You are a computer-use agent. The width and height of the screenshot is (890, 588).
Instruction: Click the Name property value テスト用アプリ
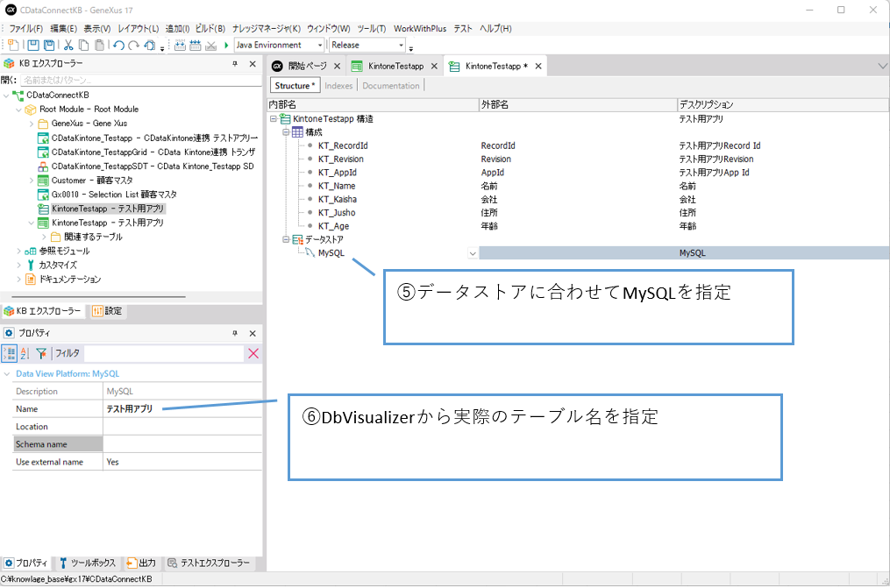(130, 409)
